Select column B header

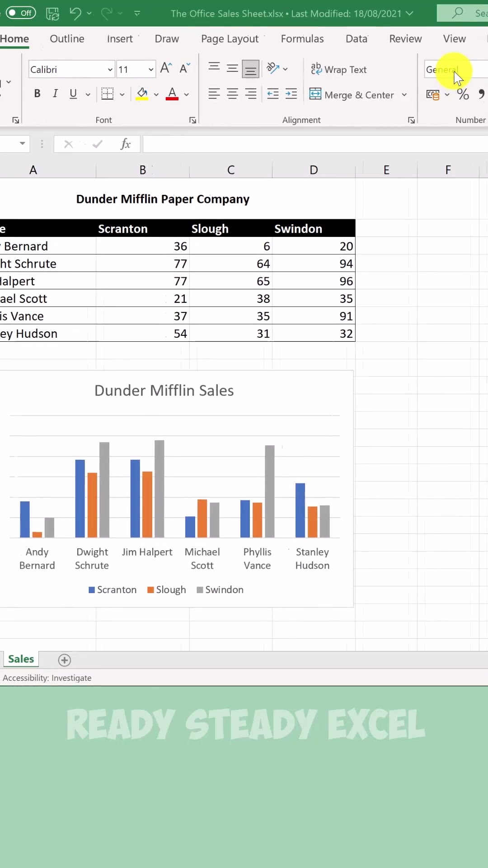point(143,170)
